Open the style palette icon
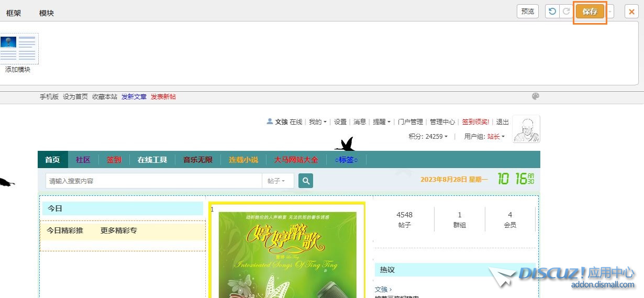This screenshot has height=298, width=644. coord(535,96)
